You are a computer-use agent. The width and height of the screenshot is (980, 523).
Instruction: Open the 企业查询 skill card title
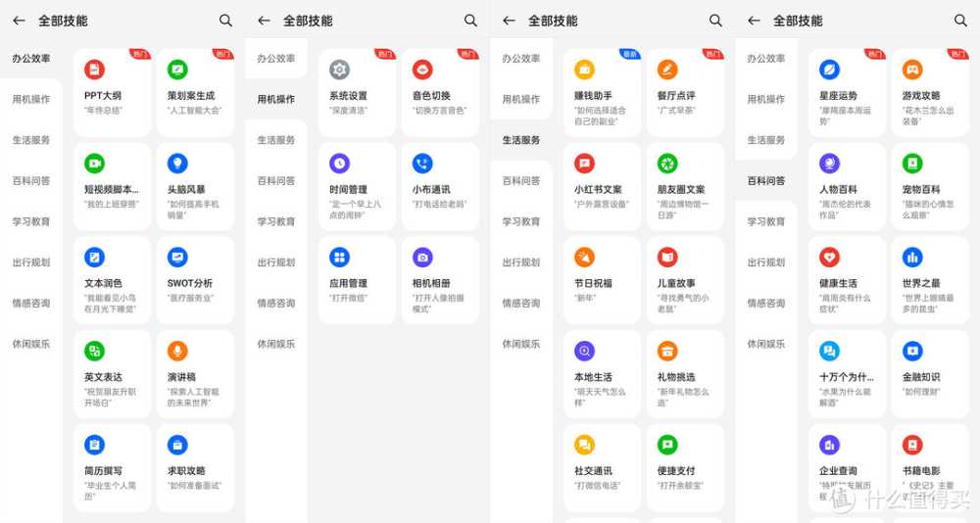(838, 470)
